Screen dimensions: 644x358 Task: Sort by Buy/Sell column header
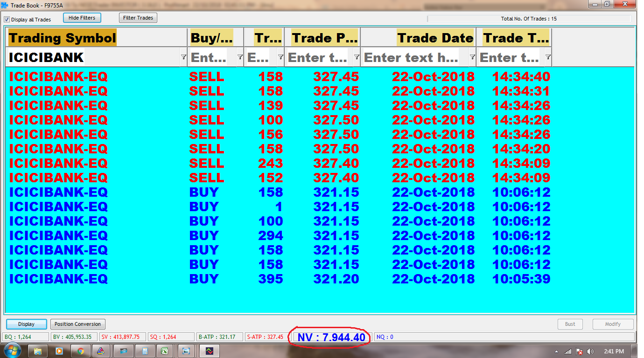pyautogui.click(x=216, y=37)
